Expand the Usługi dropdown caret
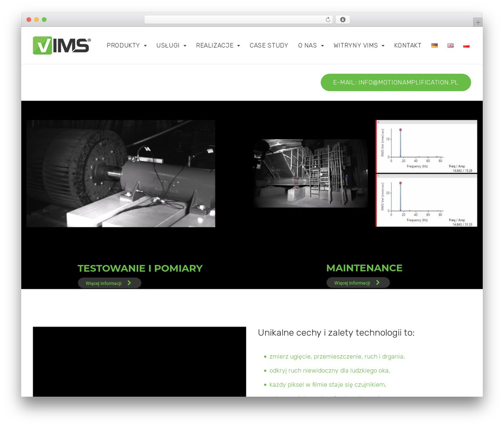504x427 pixels. coord(185,46)
